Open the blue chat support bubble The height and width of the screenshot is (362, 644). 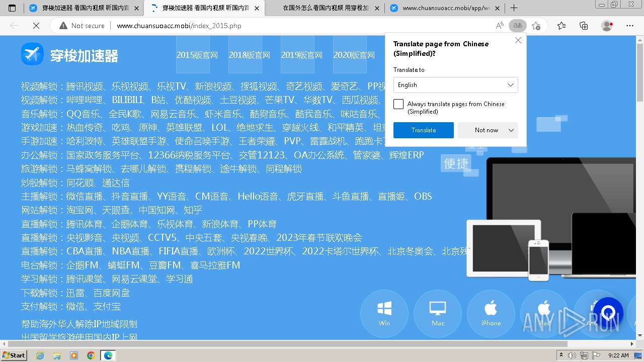click(608, 313)
